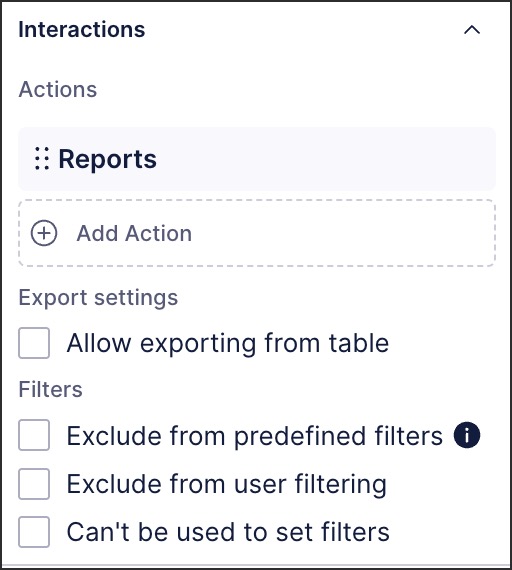512x570 pixels.
Task: Click the Allow exporting from table label
Action: [x=228, y=343]
